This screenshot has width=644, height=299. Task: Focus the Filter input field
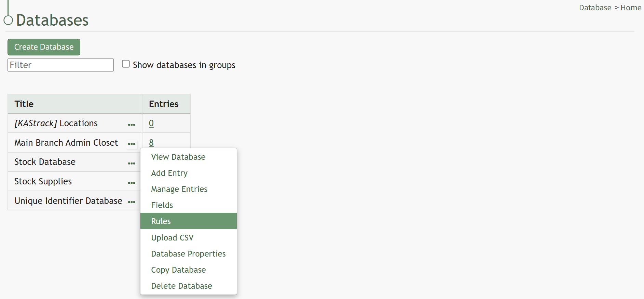click(60, 65)
